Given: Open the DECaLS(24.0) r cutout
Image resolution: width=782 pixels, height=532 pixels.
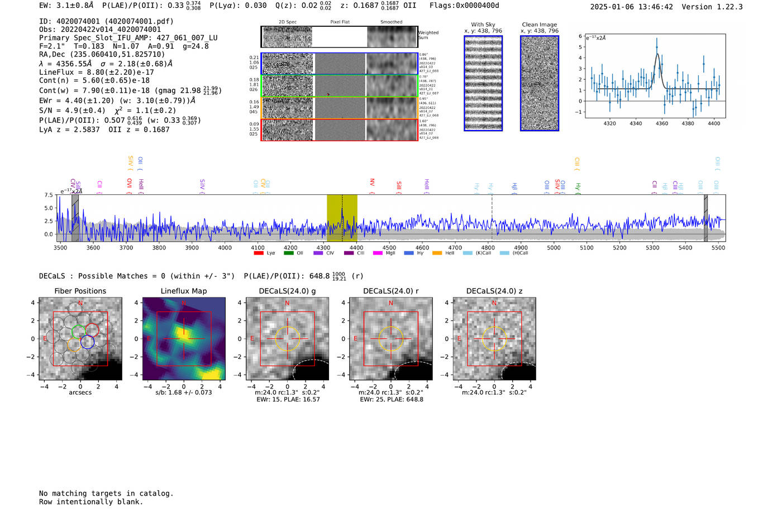Looking at the screenshot, I should pyautogui.click(x=390, y=339).
